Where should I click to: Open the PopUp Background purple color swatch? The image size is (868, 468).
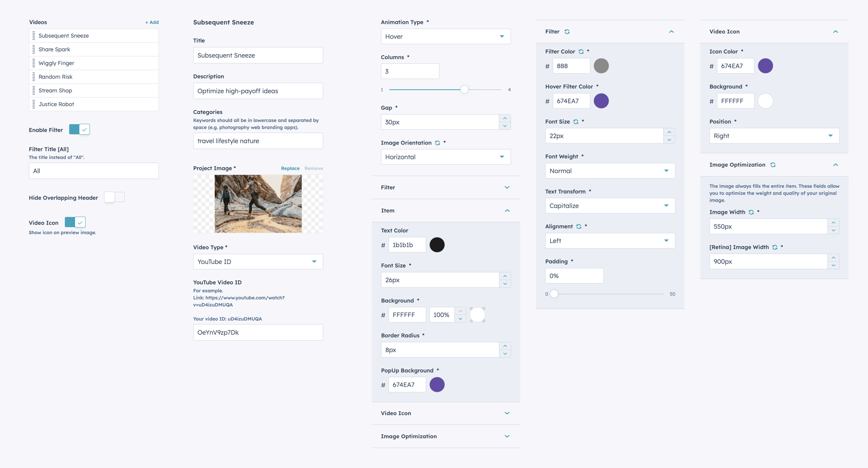point(437,385)
